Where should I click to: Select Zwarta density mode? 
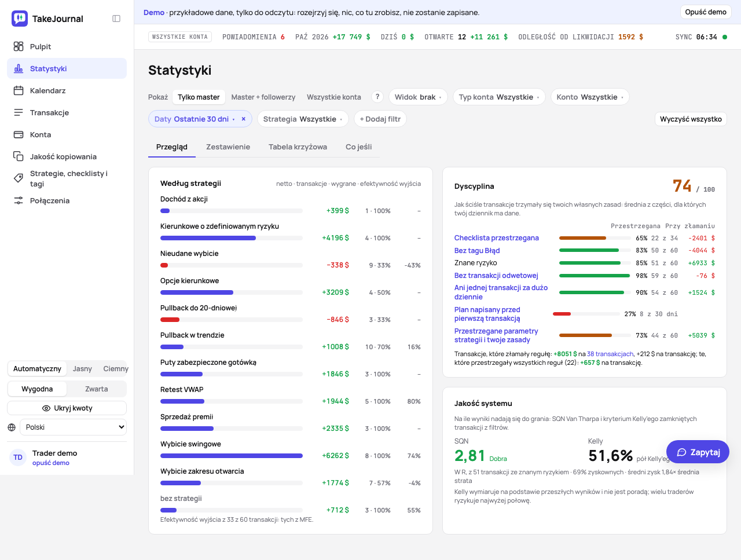(x=97, y=389)
